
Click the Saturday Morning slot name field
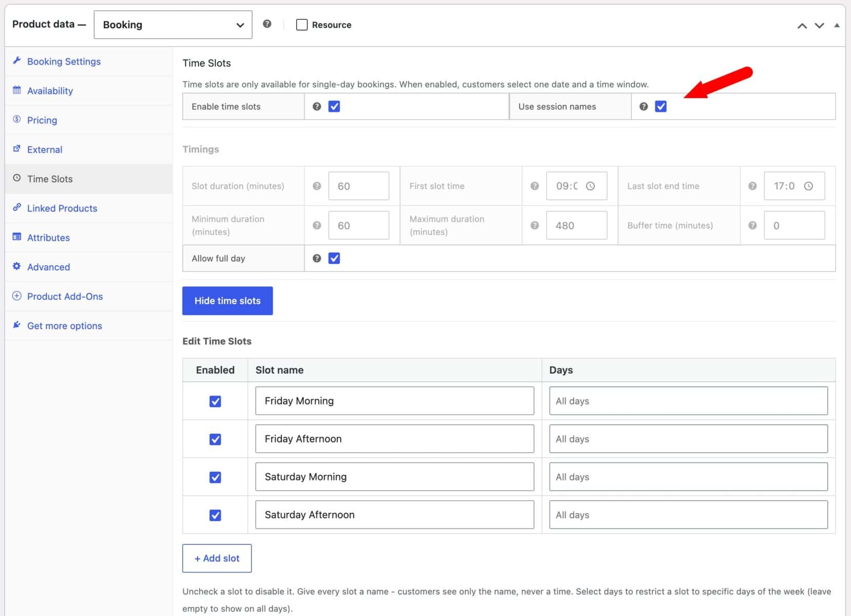coord(395,477)
